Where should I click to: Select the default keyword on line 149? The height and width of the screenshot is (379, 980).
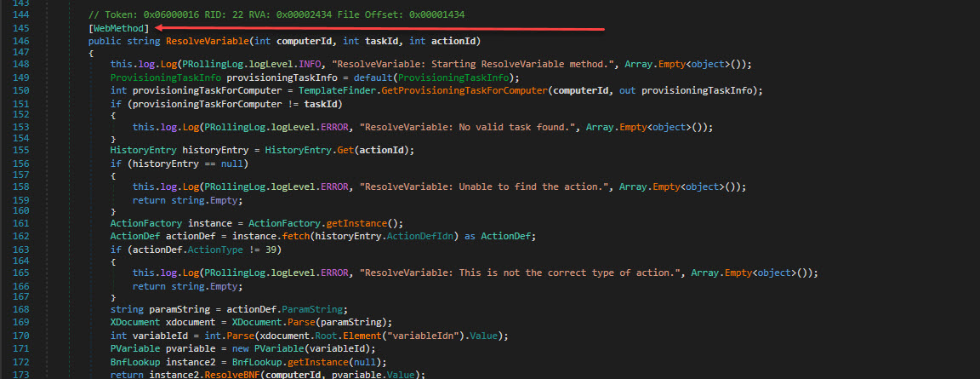coord(373,78)
